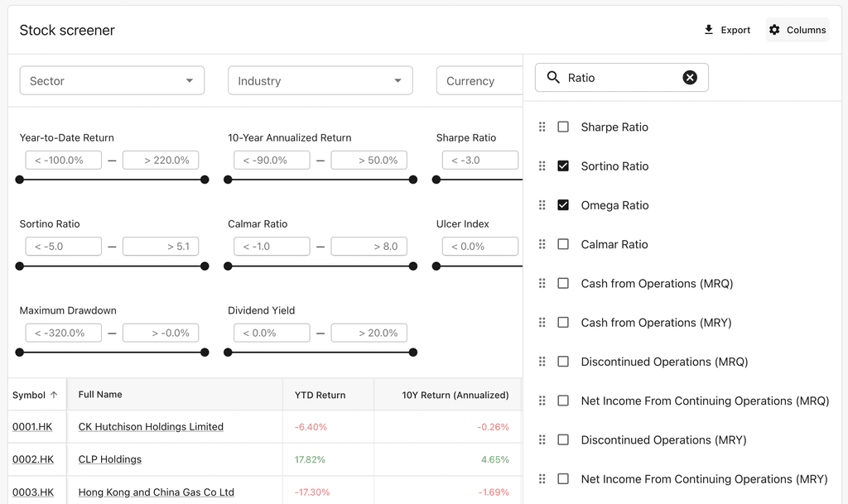Click drag handle next to Calmar Ratio
The width and height of the screenshot is (848, 504).
click(x=542, y=244)
